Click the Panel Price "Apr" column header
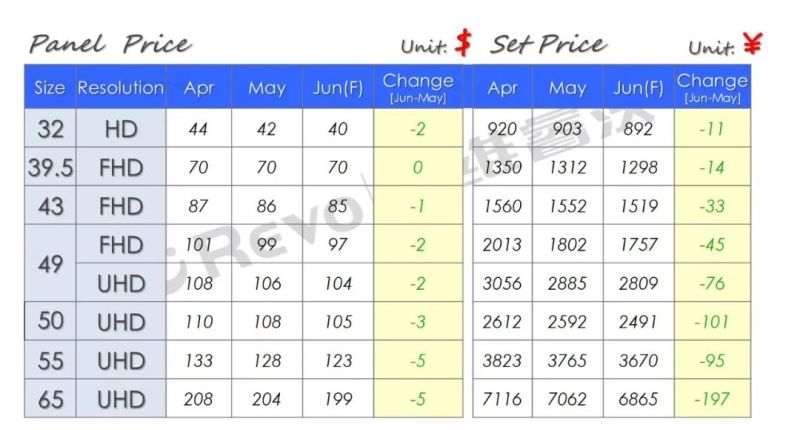800x430 pixels. (x=199, y=88)
